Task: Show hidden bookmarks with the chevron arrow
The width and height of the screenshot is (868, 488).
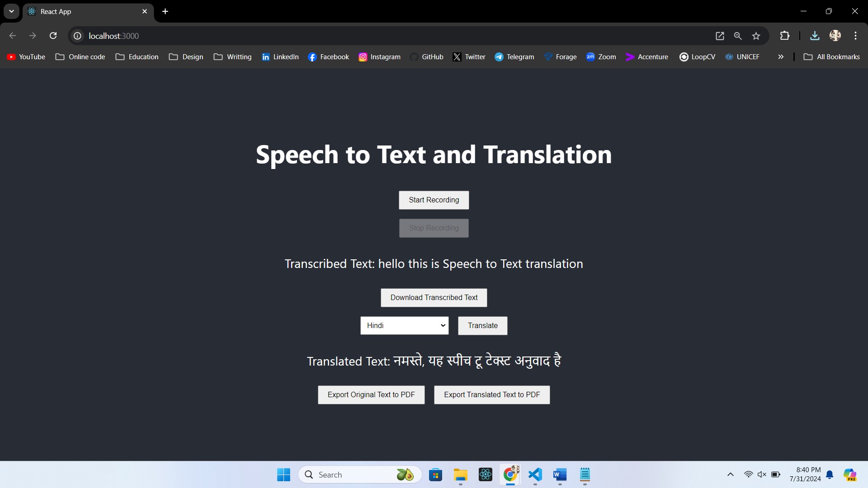Action: click(781, 56)
